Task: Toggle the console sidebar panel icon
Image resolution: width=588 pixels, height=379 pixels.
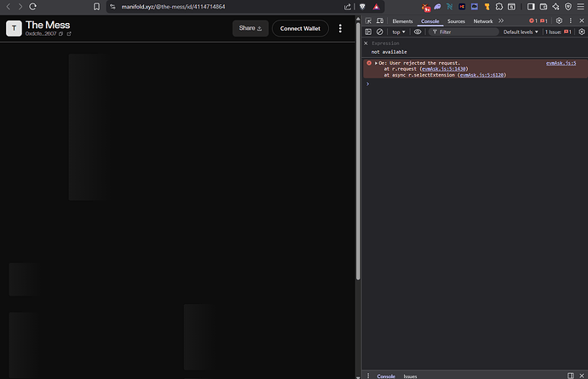Action: 368,32
